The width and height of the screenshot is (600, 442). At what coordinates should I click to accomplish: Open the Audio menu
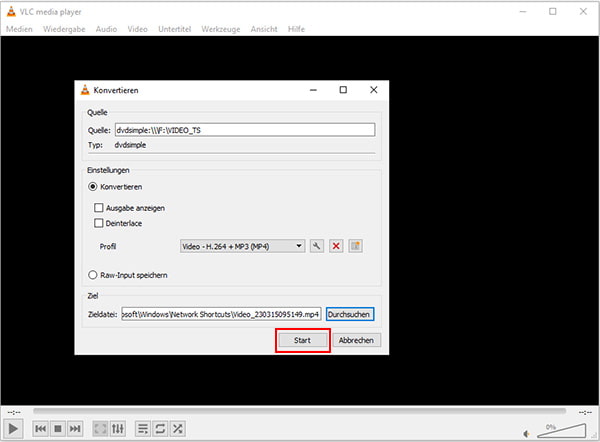106,29
